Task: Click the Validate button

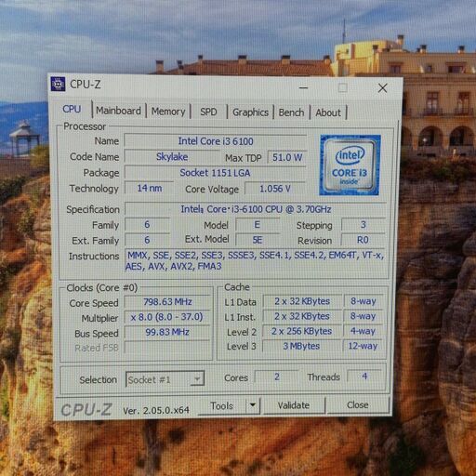Action: click(294, 405)
